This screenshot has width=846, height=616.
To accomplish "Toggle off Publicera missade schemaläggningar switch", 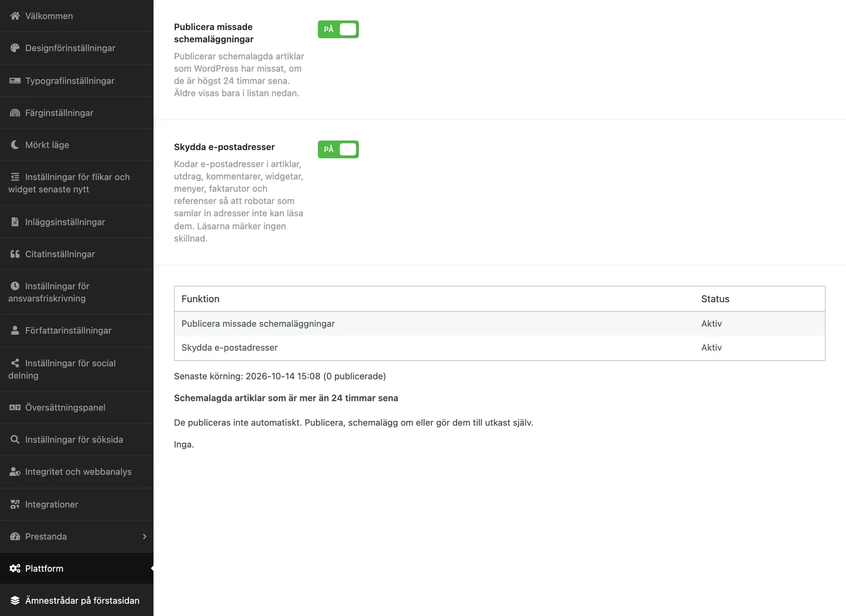I will pyautogui.click(x=338, y=30).
